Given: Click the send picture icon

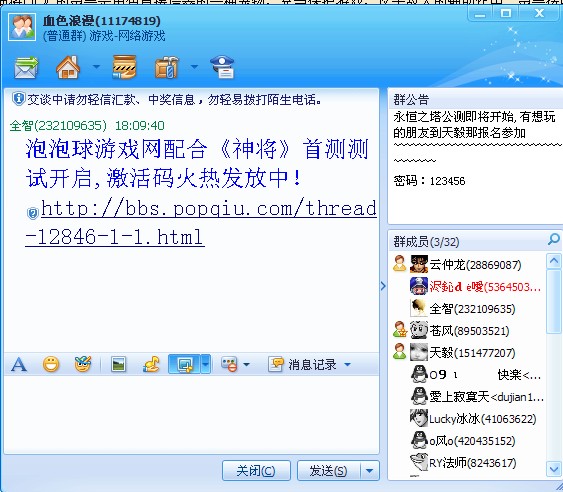Looking at the screenshot, I should click(118, 365).
